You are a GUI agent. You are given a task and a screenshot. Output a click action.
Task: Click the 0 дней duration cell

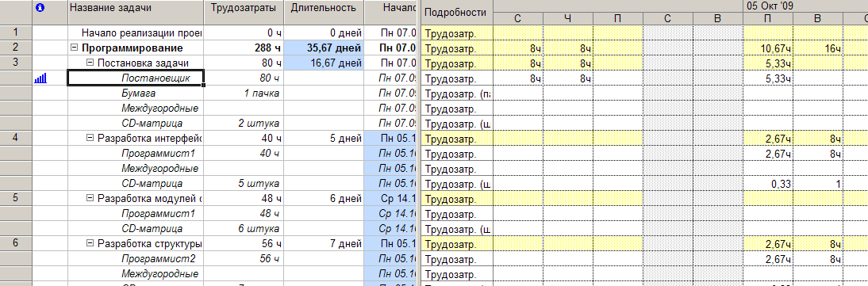(x=325, y=33)
